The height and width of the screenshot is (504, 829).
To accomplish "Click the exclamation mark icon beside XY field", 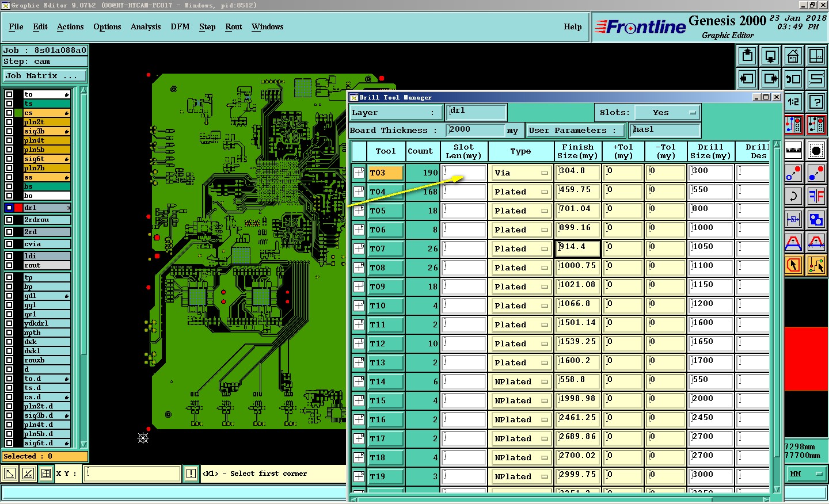I will [x=191, y=474].
